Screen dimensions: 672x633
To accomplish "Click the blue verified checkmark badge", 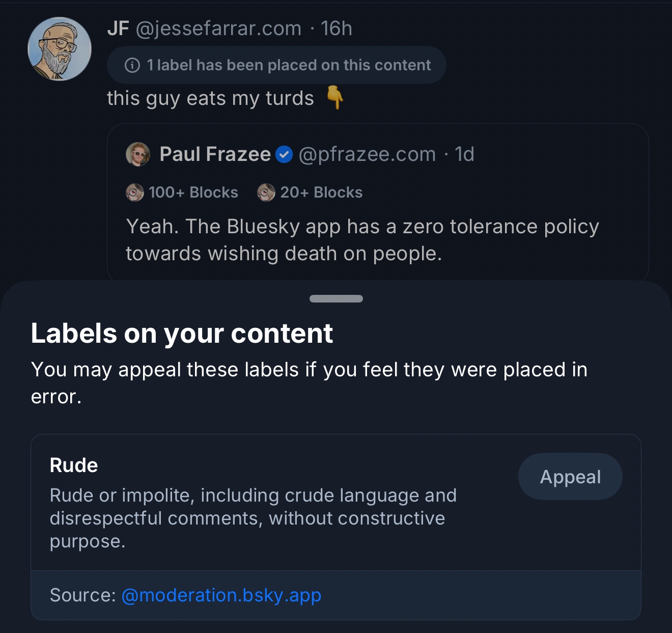I will [x=284, y=154].
